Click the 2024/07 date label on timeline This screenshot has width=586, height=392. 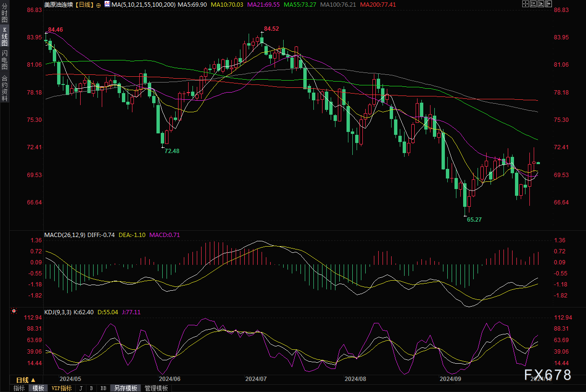(256, 379)
